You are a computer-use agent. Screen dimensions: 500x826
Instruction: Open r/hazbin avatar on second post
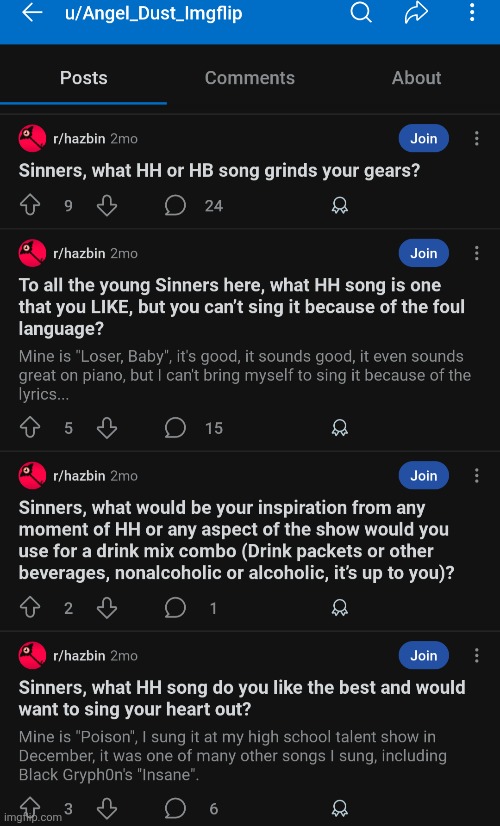pyautogui.click(x=32, y=253)
